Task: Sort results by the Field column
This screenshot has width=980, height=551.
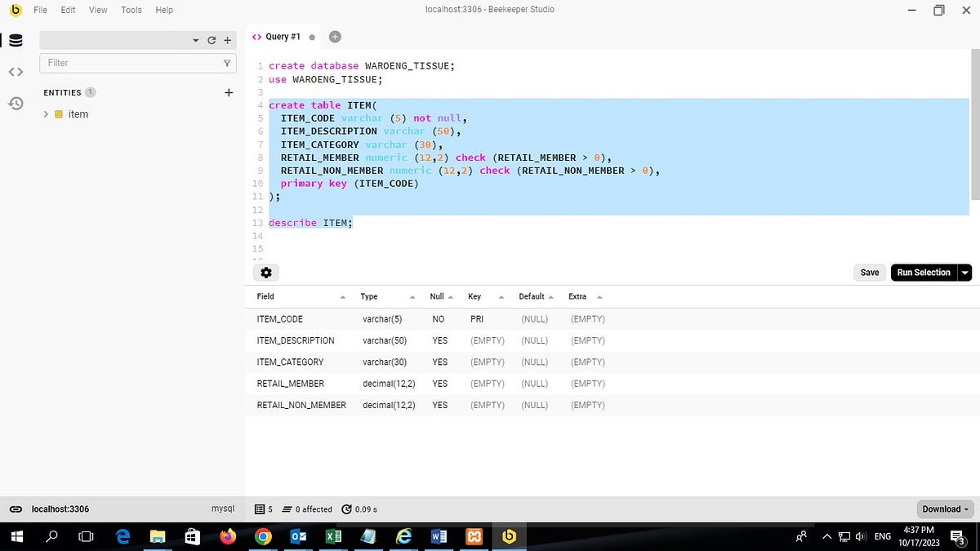Action: 265,296
